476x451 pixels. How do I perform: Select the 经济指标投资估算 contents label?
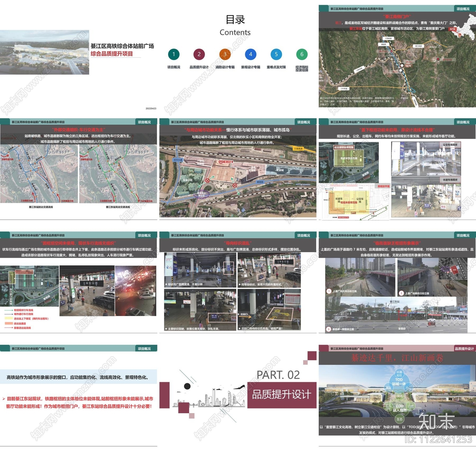pyautogui.click(x=302, y=69)
